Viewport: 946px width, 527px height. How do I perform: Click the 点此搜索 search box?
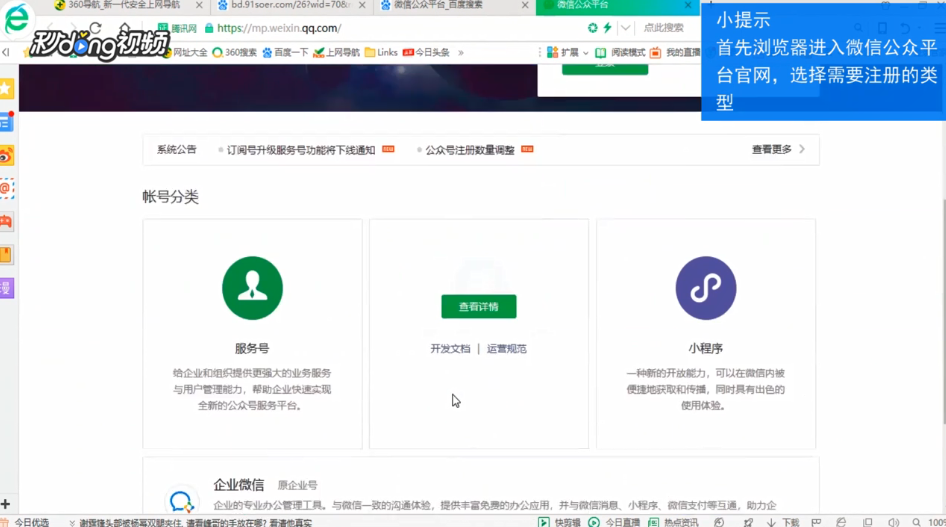[x=664, y=28]
